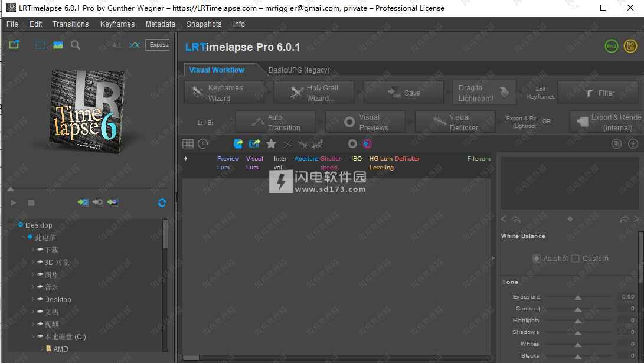
Task: Click the green export-folder icon in the left toolbar
Action: pos(14,45)
